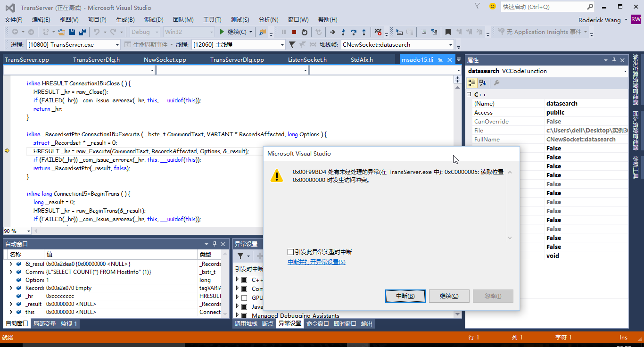The width and height of the screenshot is (644, 347).
Task: Expand the 'this' variable row
Action: [11, 312]
